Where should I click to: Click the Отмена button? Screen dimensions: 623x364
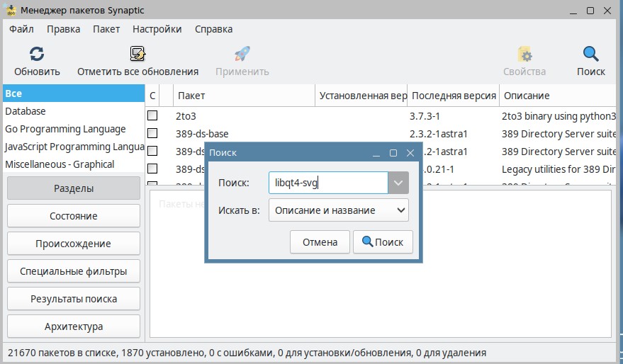(x=320, y=242)
